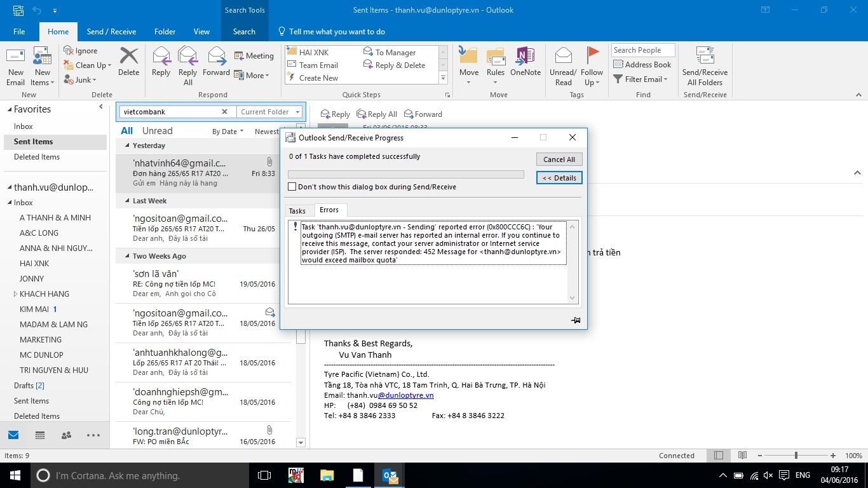This screenshot has width=868, height=488.
Task: Collapse the ribbon using the arrow
Action: [x=858, y=95]
